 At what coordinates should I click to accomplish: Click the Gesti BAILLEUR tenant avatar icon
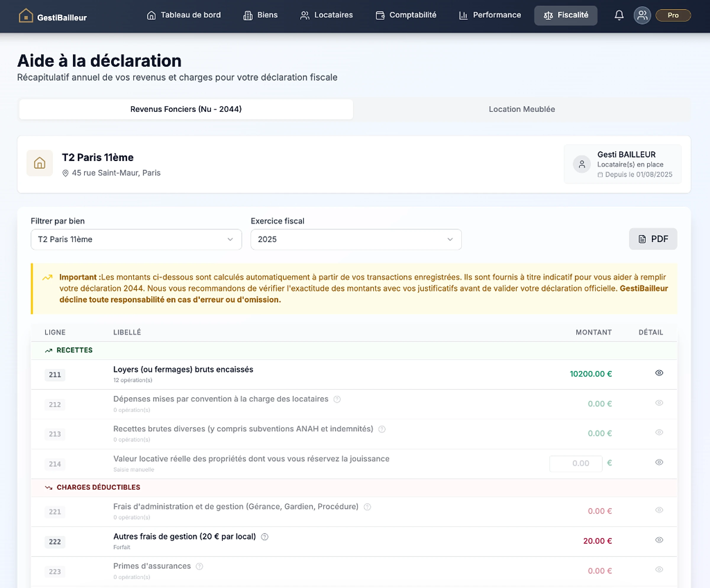click(582, 164)
